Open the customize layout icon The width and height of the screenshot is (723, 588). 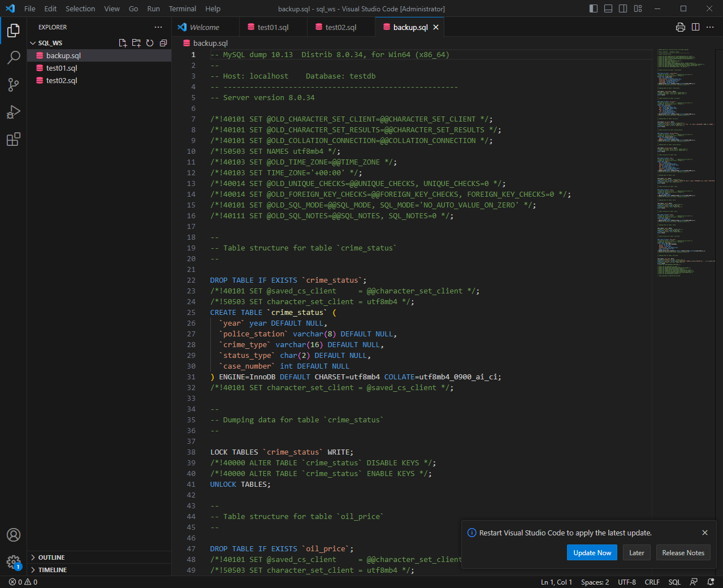click(638, 8)
